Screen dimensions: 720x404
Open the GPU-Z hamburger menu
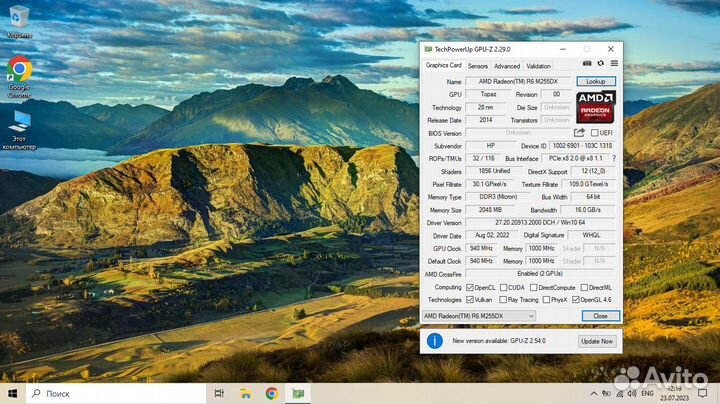tap(614, 63)
